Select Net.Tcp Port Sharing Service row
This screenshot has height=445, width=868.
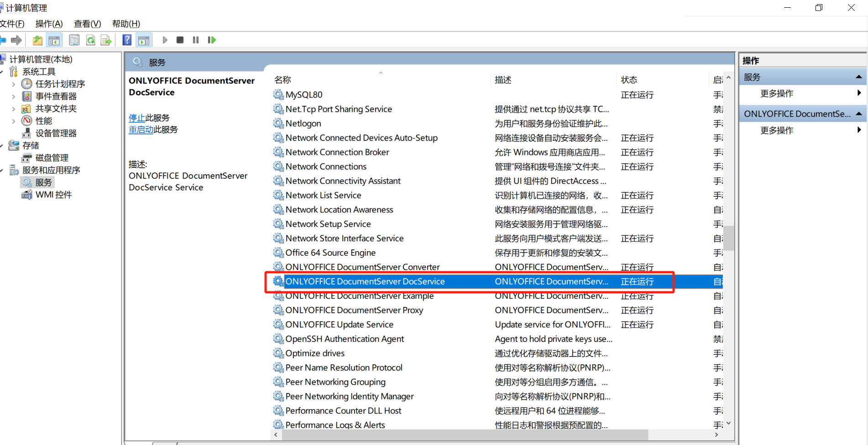click(497, 109)
